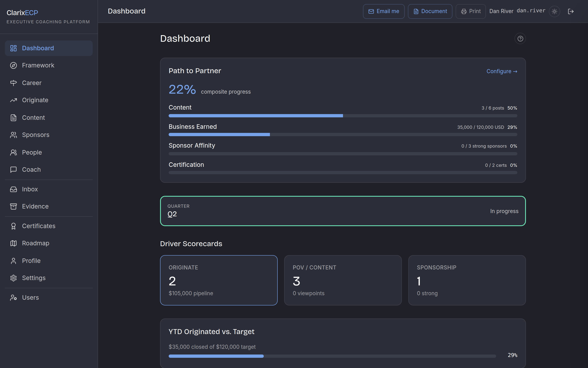
Task: Go to Dashboard in the sidebar
Action: tap(49, 48)
